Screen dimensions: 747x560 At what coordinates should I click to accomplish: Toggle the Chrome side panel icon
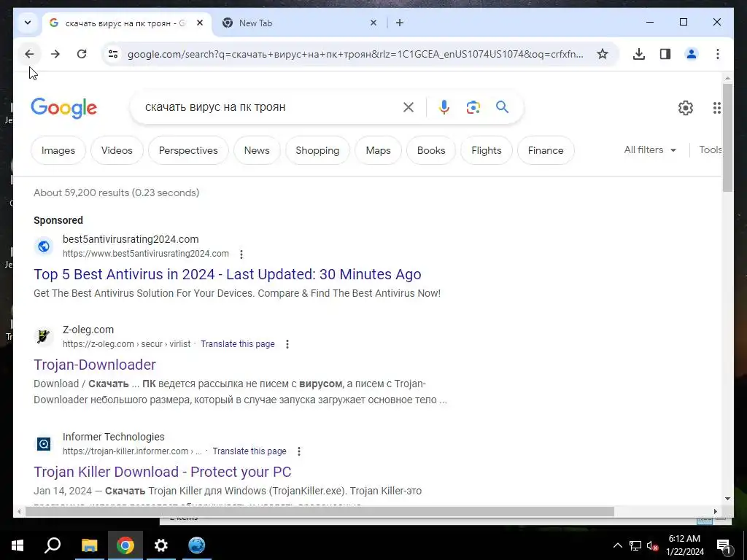point(665,54)
